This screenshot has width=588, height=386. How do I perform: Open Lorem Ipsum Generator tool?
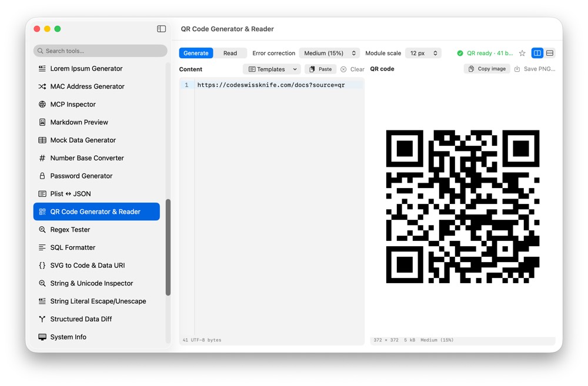[x=97, y=69]
